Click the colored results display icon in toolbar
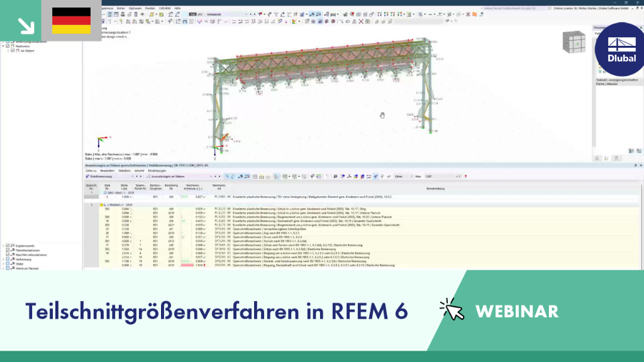The width and height of the screenshot is (644, 362). click(294, 21)
